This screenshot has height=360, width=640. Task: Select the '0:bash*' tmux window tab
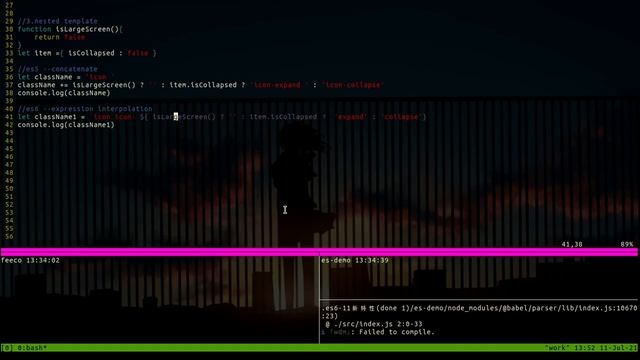[32, 348]
